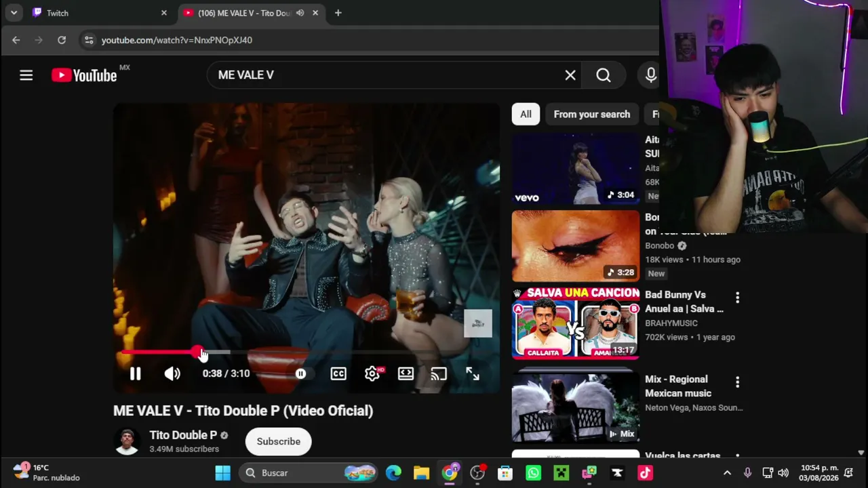This screenshot has height=488, width=868.
Task: Open the system tray volume icon
Action: [x=783, y=473]
